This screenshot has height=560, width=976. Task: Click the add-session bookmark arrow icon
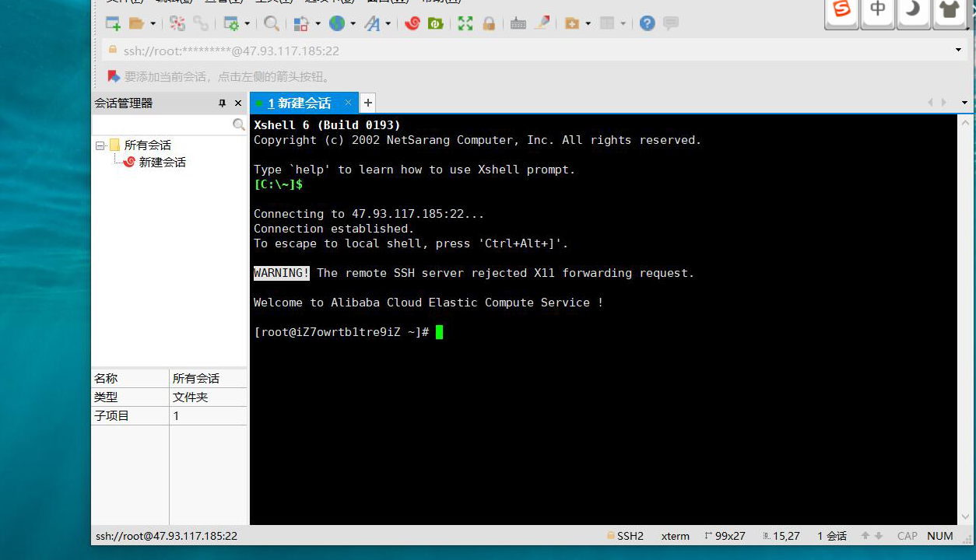pos(114,76)
